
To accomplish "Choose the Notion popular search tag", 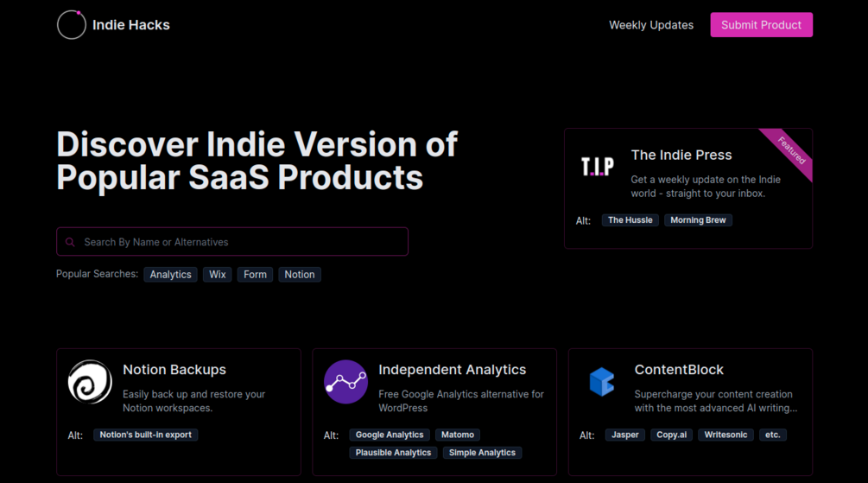I will (x=300, y=275).
